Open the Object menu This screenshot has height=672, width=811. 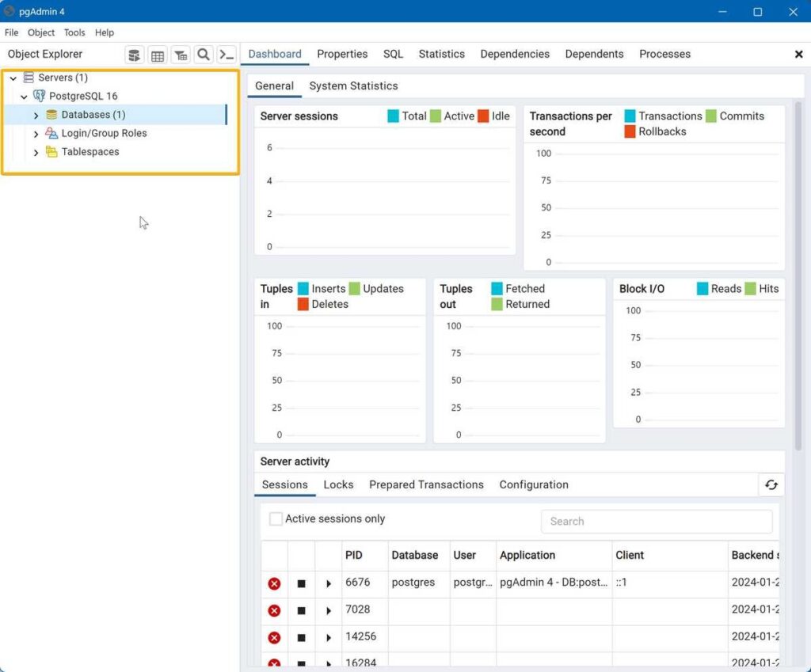[41, 32]
